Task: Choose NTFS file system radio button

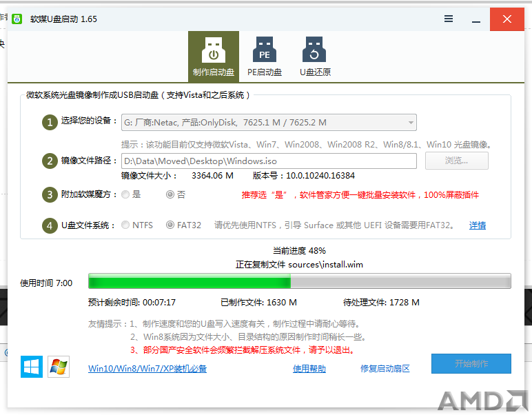Action: click(x=125, y=225)
